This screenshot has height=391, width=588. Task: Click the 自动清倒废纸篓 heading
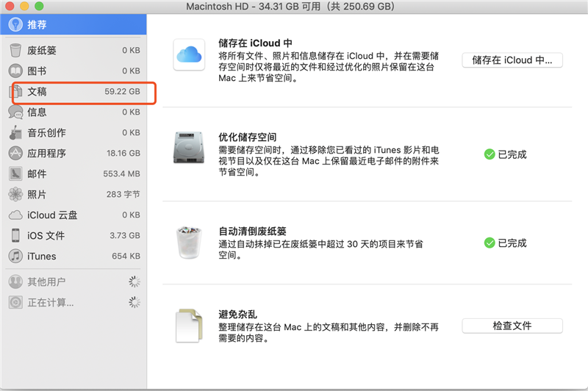point(252,232)
